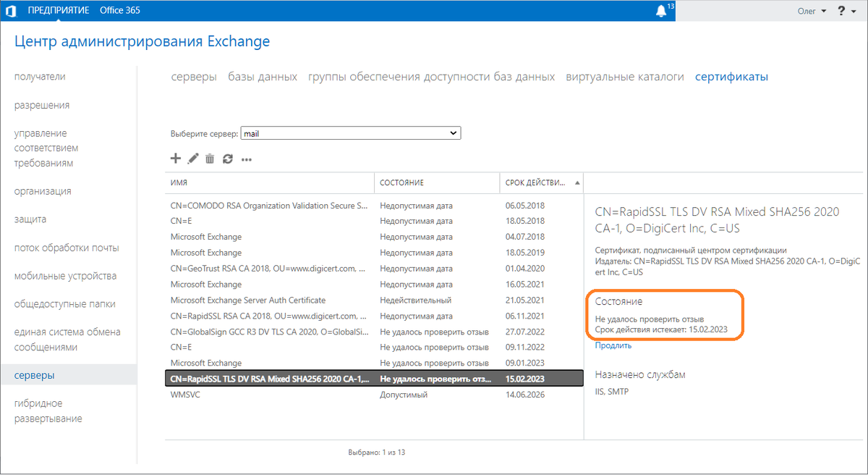Edit selected certificate with pencil icon
The width and height of the screenshot is (868, 475).
click(193, 159)
